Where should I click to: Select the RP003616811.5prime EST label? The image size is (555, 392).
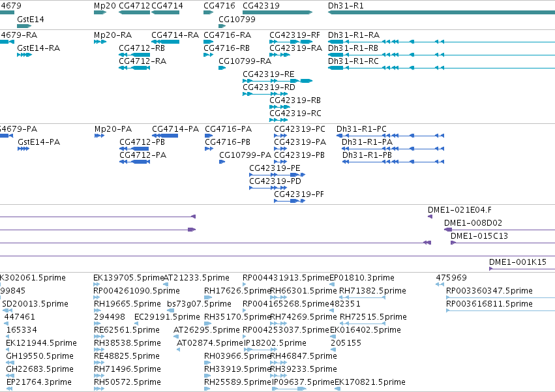pyautogui.click(x=489, y=304)
